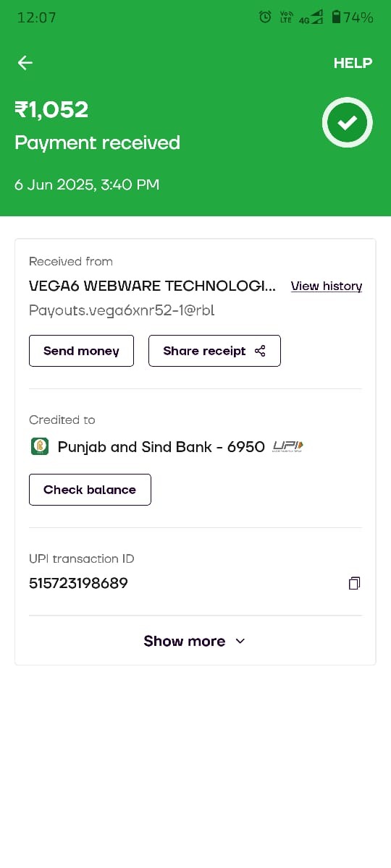Tap the Show more label

coord(185,641)
